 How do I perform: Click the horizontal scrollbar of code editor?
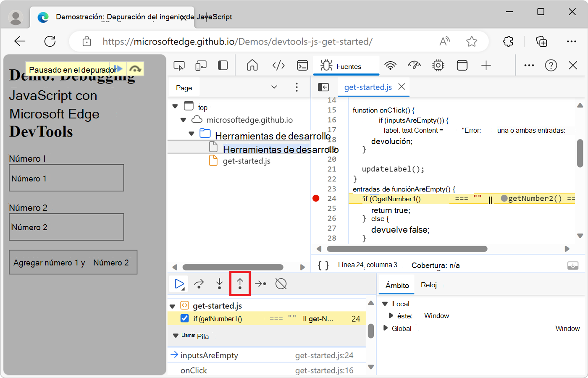[x=407, y=249]
